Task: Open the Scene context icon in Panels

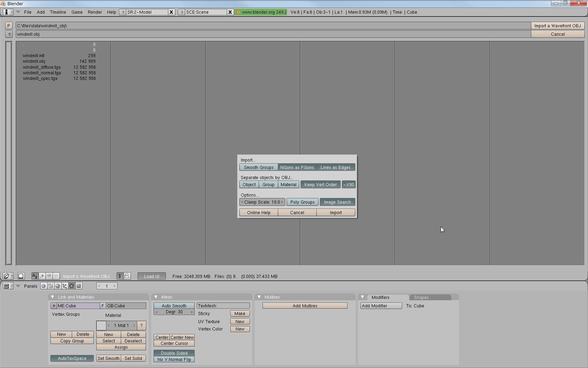Action: coord(79,286)
